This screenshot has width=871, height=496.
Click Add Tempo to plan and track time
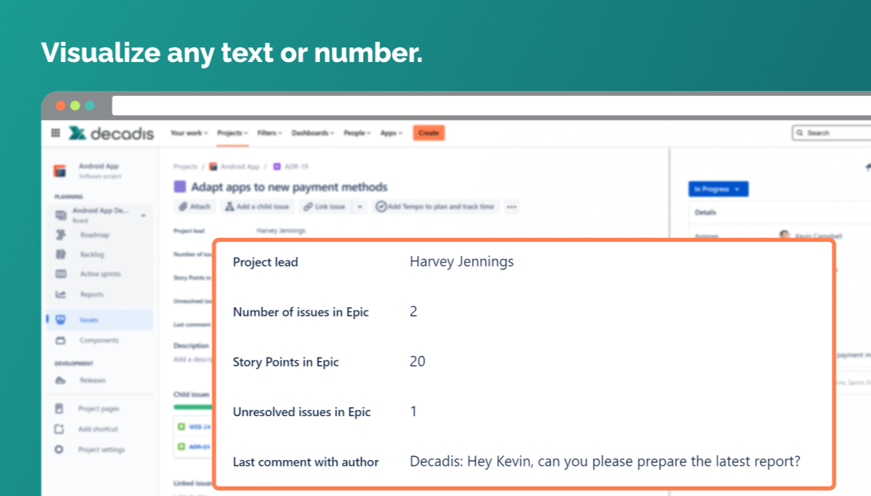[x=435, y=207]
